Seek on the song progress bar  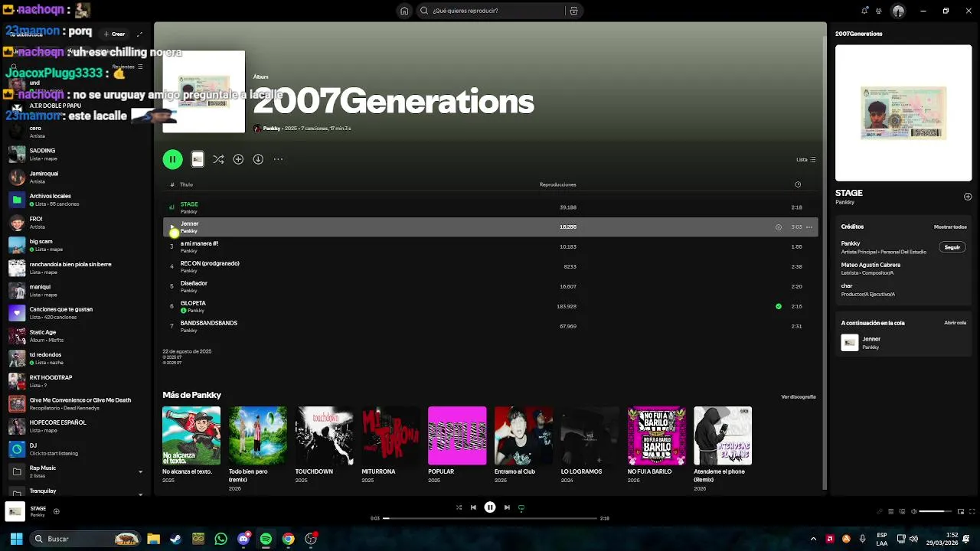click(x=490, y=518)
